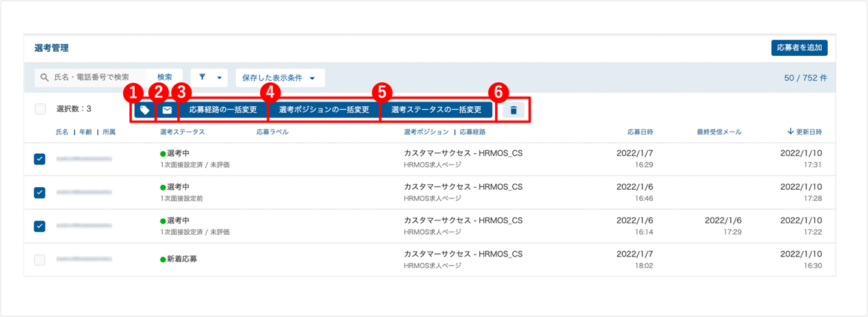The height and width of the screenshot is (317, 868).
Task: Click 選考ステータスの一括変更 button
Action: 436,110
